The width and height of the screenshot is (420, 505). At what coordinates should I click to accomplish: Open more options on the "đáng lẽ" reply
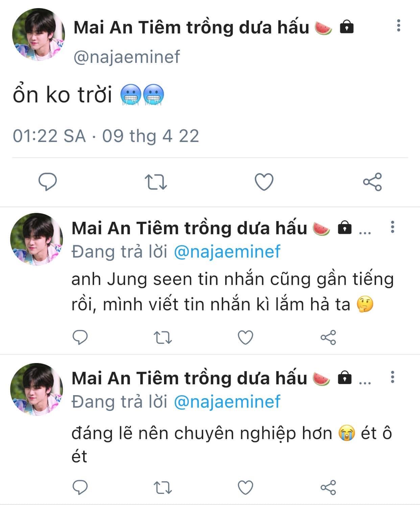pyautogui.click(x=393, y=377)
